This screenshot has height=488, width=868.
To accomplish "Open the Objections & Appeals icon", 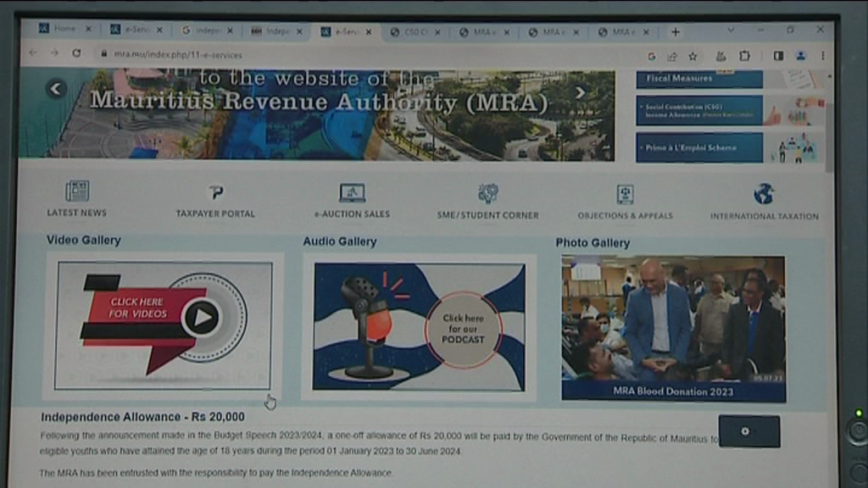I will pos(625,195).
